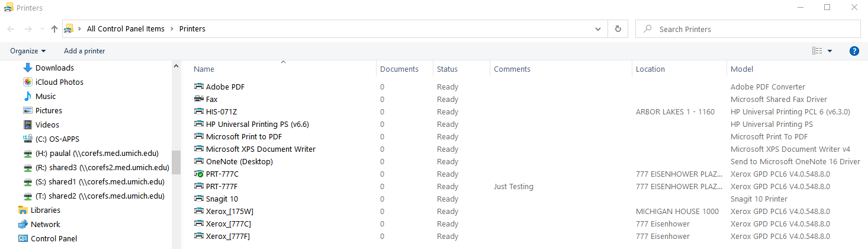Go up one folder level arrow
Image resolution: width=868 pixels, height=249 pixels.
[x=54, y=29]
